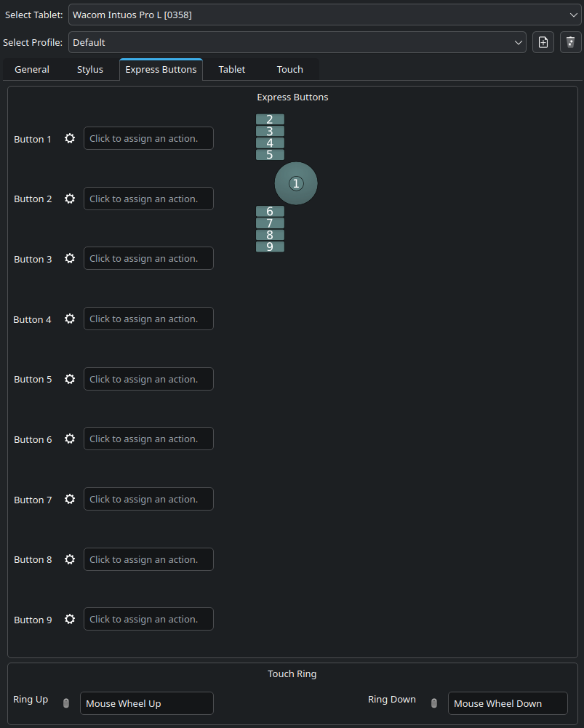
Task: Open the Select Profile dropdown
Action: [297, 42]
